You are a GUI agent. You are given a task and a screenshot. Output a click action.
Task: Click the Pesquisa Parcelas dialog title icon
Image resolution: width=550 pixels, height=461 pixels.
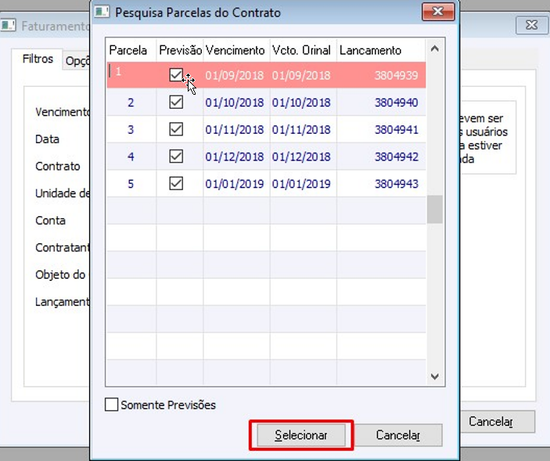[102, 12]
